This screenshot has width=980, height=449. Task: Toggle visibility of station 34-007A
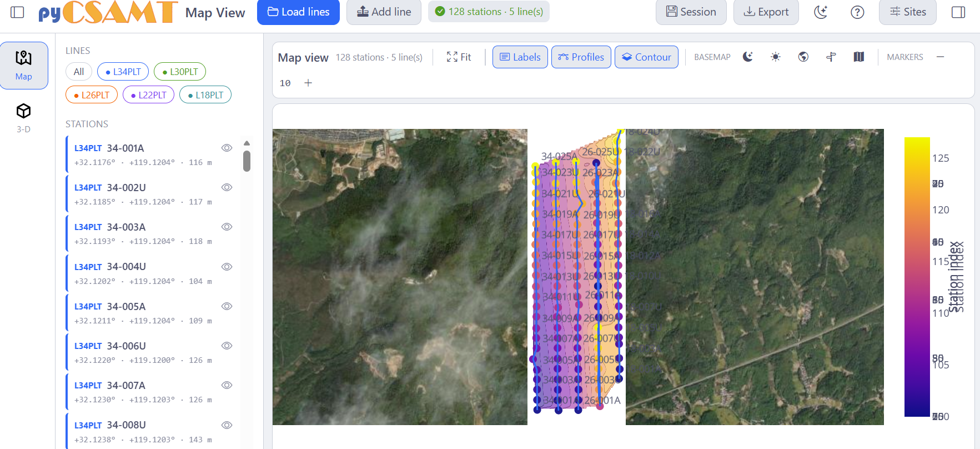pos(227,385)
